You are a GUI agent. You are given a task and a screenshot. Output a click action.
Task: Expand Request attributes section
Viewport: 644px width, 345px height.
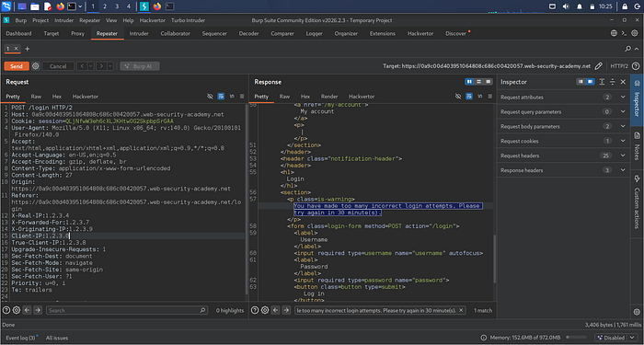(x=623, y=98)
